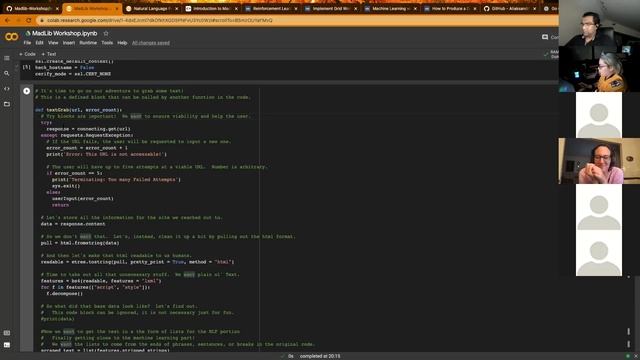Screen dimensions: 640x360
Task: Close the Reinforcement Learning browser tab
Action: click(x=296, y=9)
